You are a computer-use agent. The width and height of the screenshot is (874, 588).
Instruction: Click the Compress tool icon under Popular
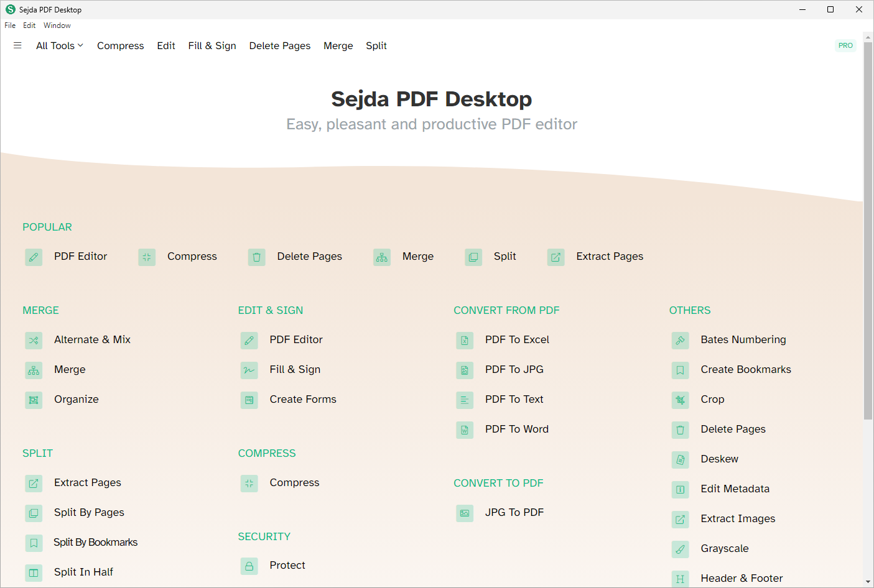pos(147,257)
